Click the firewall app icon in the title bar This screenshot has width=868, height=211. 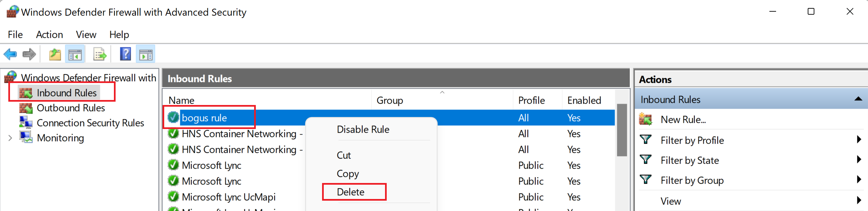[12, 12]
